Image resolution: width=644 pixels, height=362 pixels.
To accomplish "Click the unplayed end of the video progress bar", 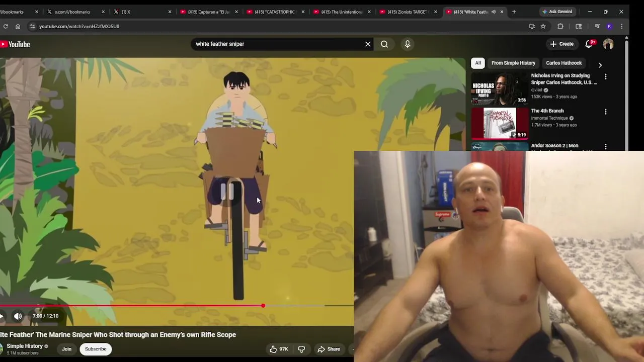I will 340,306.
